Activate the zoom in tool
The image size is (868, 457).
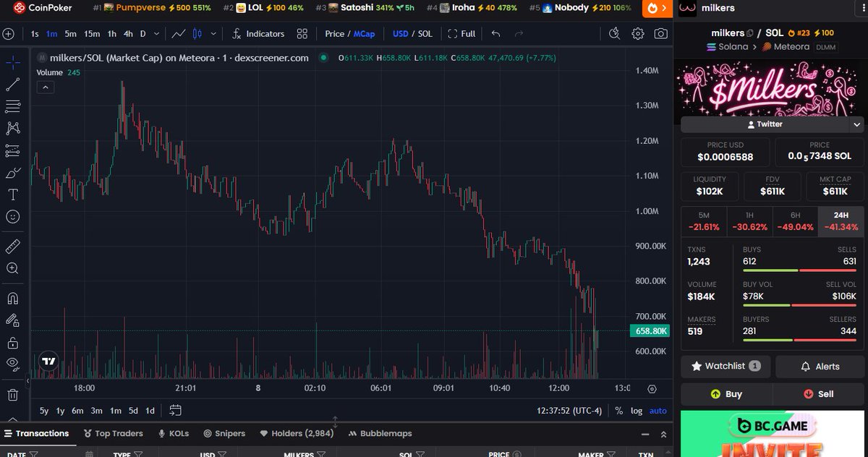12,268
